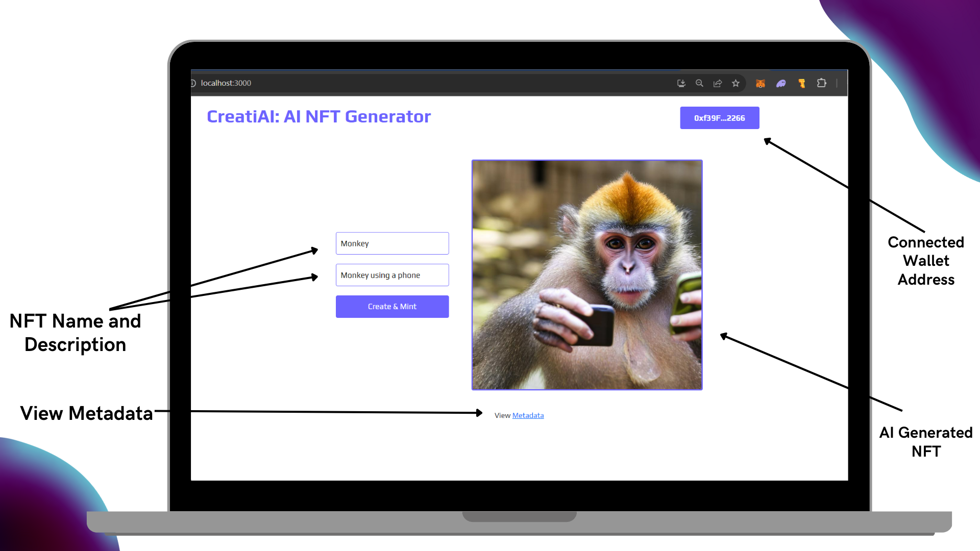
Task: Click the 0xf39F...2266 wallet button
Action: pyautogui.click(x=719, y=118)
